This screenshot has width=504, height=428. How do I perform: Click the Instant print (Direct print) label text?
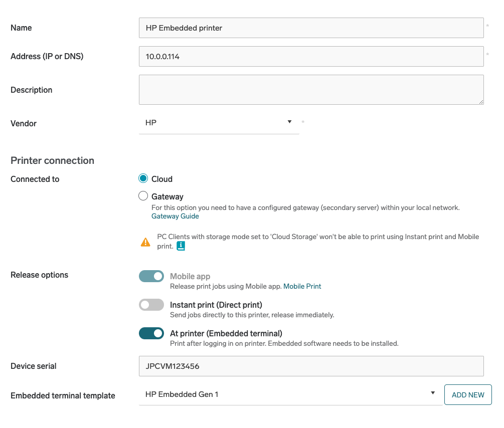216,305
